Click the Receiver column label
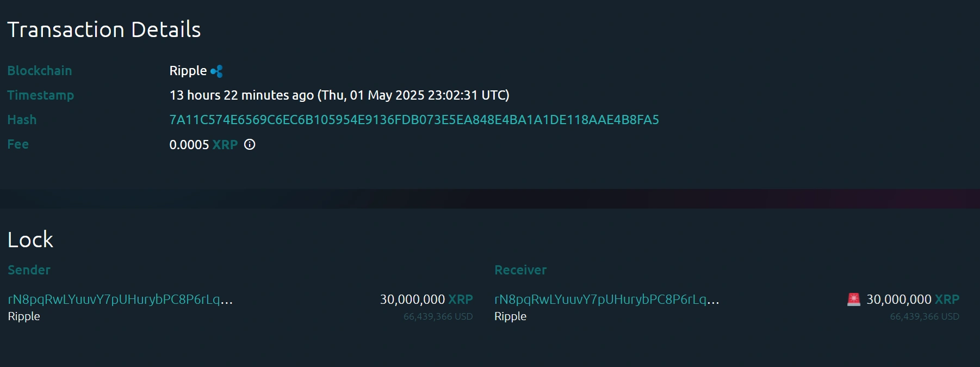This screenshot has height=367, width=980. click(x=520, y=270)
